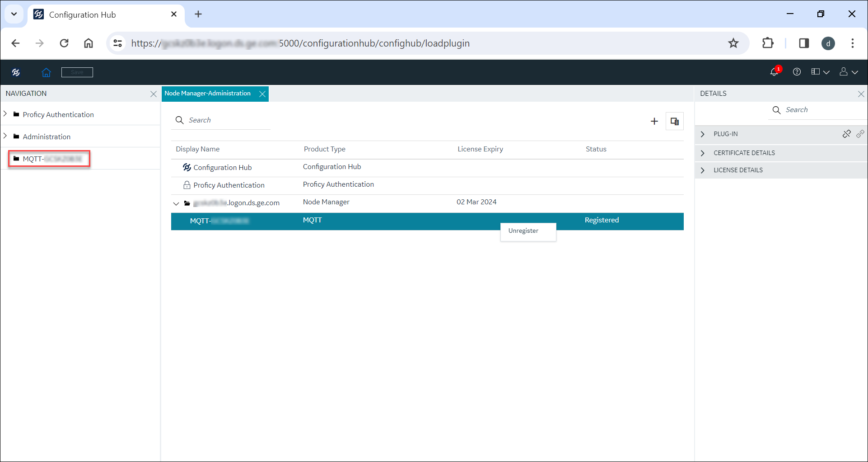The height and width of the screenshot is (462, 868).
Task: Click the link icon in PLUG-IN header
Action: click(860, 134)
